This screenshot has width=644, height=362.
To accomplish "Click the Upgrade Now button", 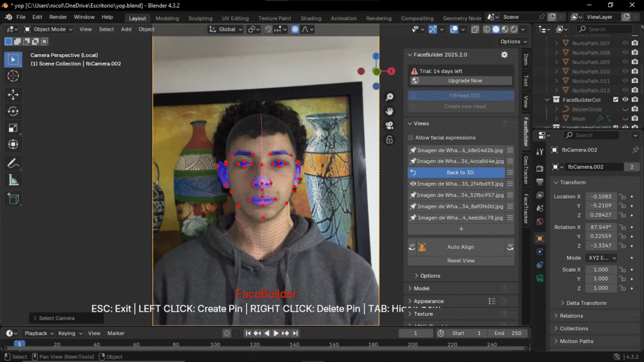I will pyautogui.click(x=465, y=80).
